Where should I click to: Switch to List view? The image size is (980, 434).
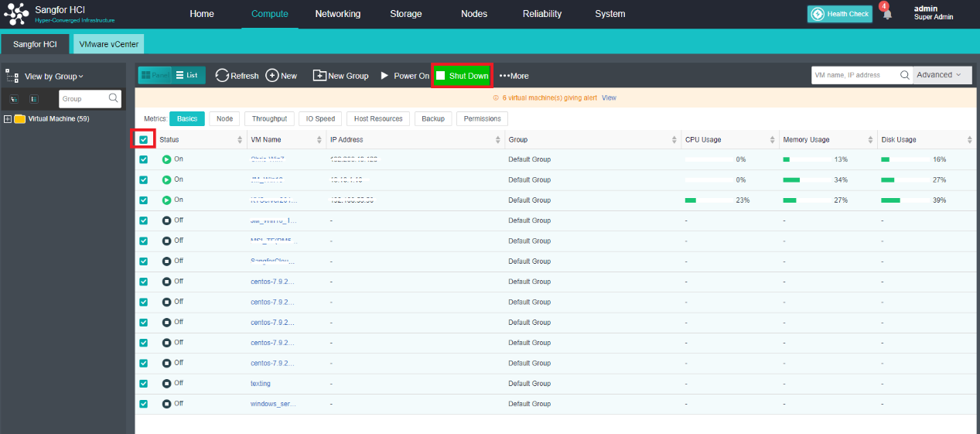click(187, 75)
